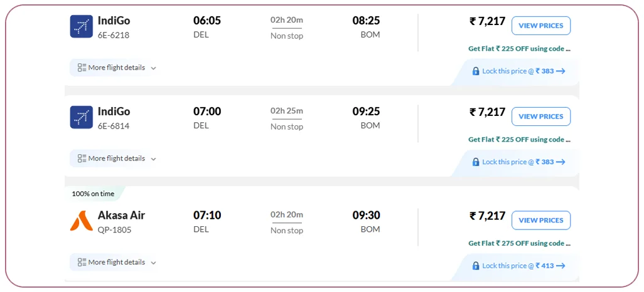Expand More flight details for QP-1805
Screen dimensions: 644x292
117,262
